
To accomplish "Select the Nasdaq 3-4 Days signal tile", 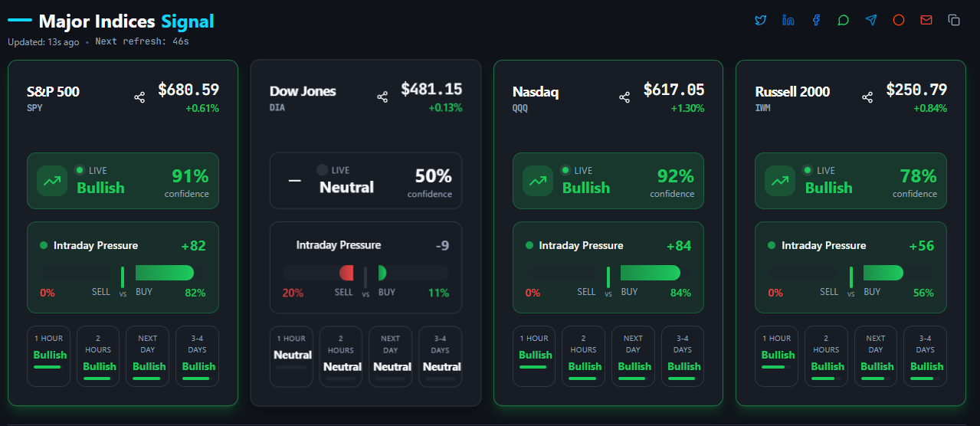I will (x=683, y=356).
